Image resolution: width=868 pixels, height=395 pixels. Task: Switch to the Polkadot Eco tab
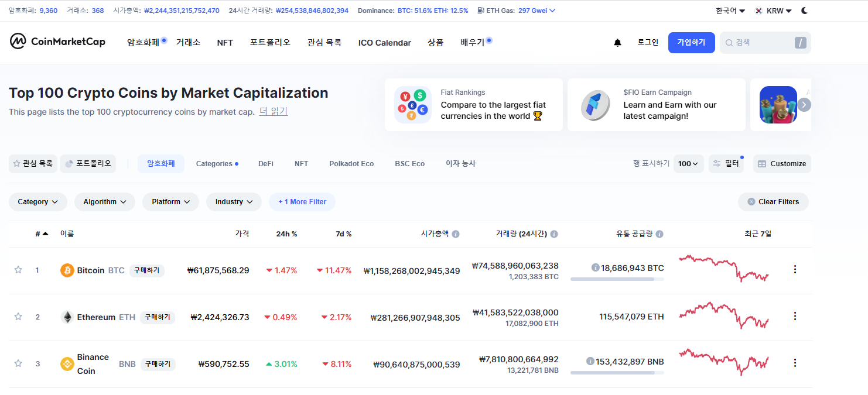(351, 164)
